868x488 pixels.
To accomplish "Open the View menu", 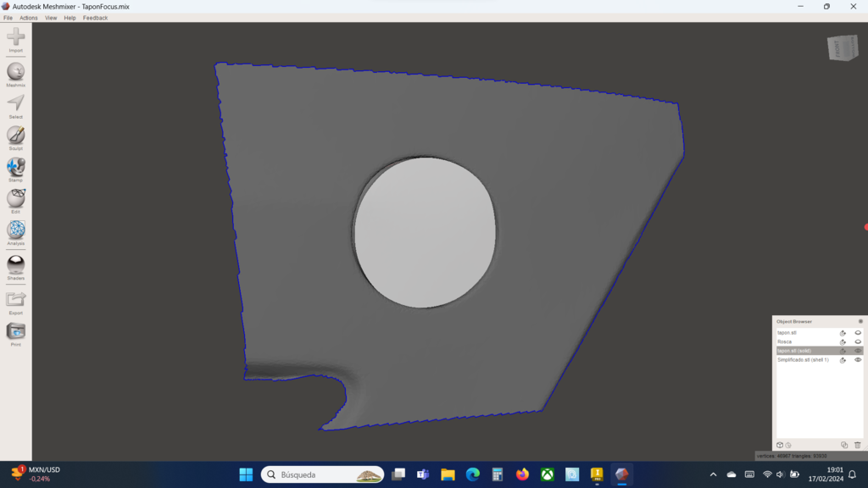I will click(51, 18).
